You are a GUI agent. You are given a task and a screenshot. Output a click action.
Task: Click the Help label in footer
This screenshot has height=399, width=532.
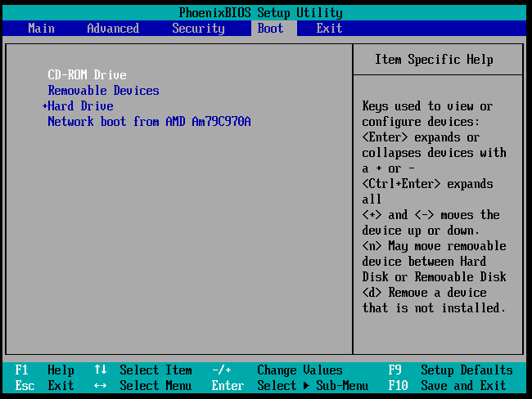pos(61,370)
